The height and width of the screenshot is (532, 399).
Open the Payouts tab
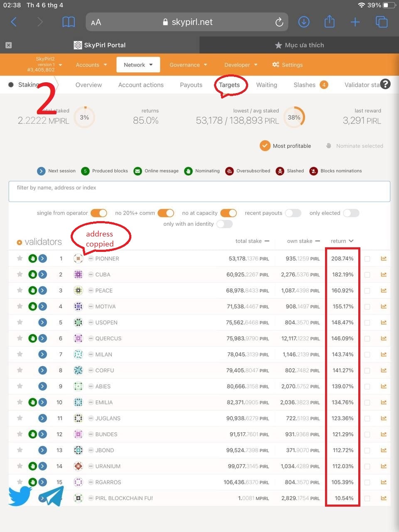click(191, 85)
